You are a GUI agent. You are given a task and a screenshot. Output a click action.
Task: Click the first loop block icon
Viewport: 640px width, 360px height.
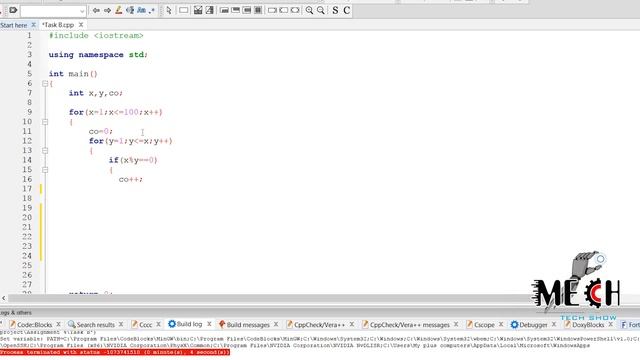(224, 10)
